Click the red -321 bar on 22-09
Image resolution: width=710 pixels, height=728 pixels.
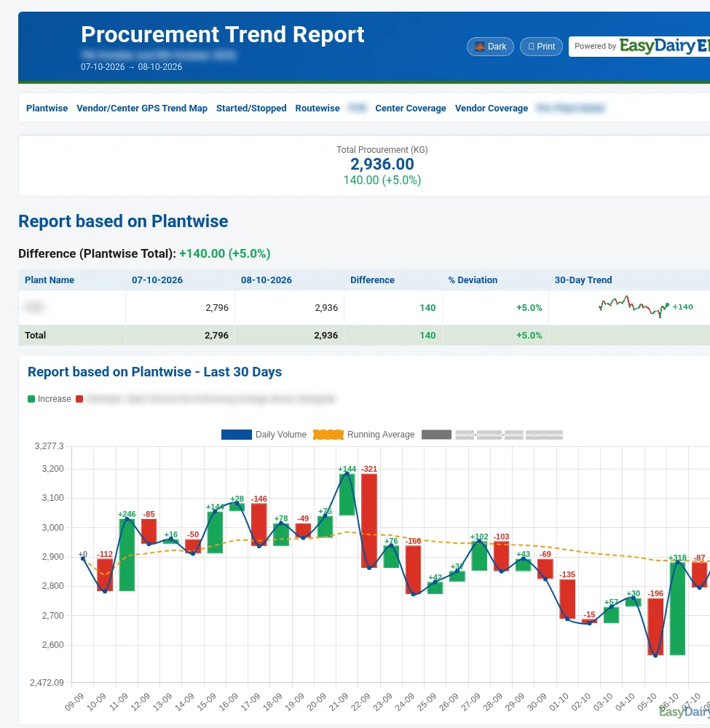point(369,521)
